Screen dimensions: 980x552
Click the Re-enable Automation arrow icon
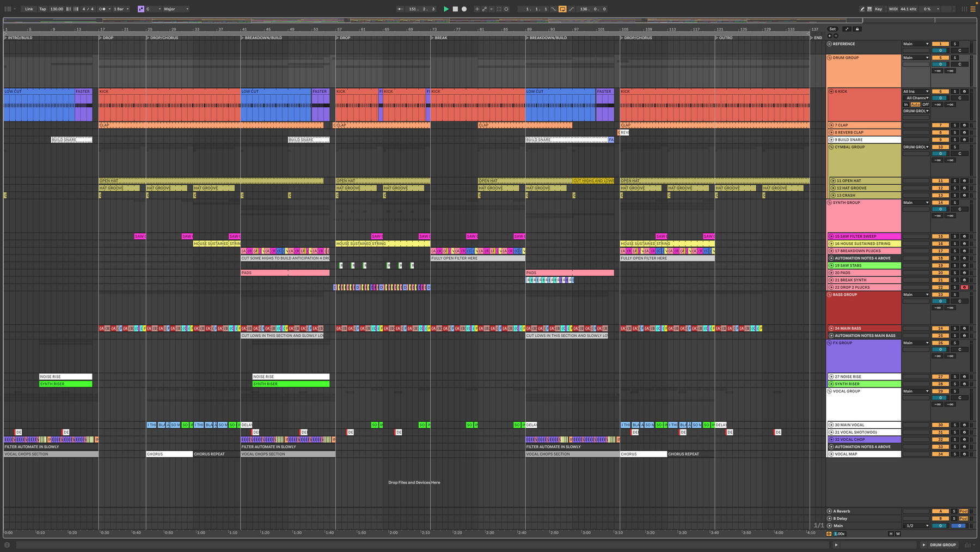(491, 9)
